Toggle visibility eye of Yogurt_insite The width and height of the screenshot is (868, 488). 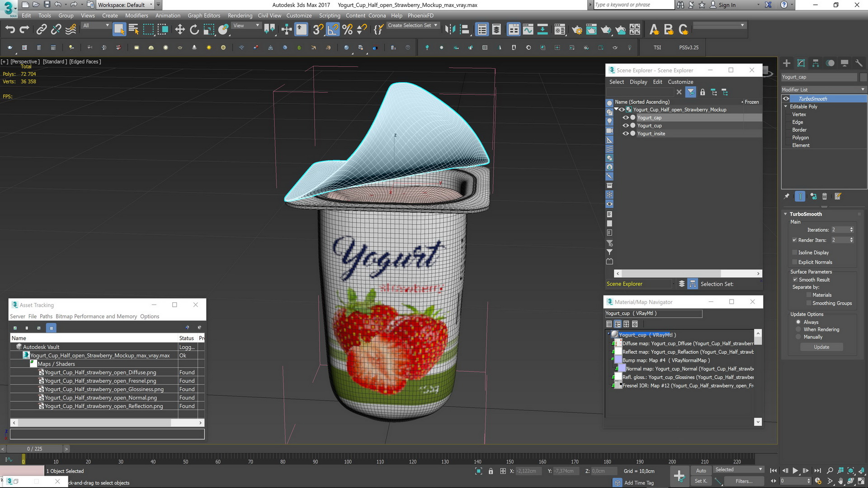pos(626,133)
